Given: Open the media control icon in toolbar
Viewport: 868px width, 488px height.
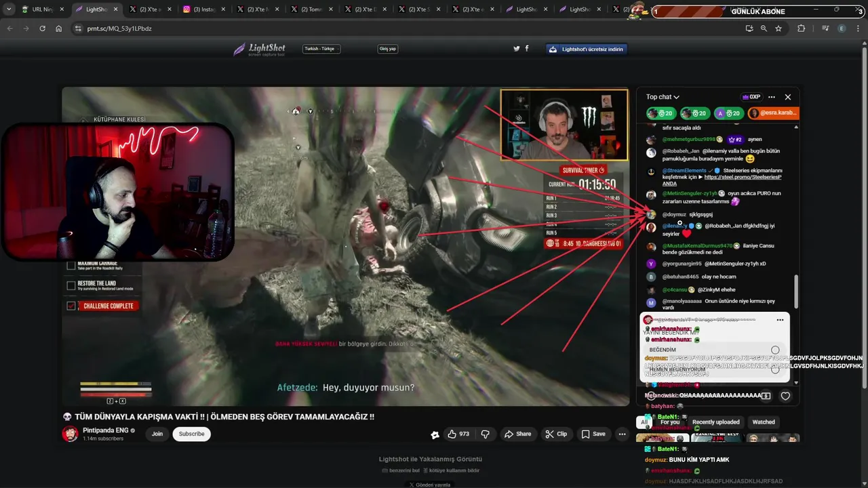Looking at the screenshot, I should [825, 28].
